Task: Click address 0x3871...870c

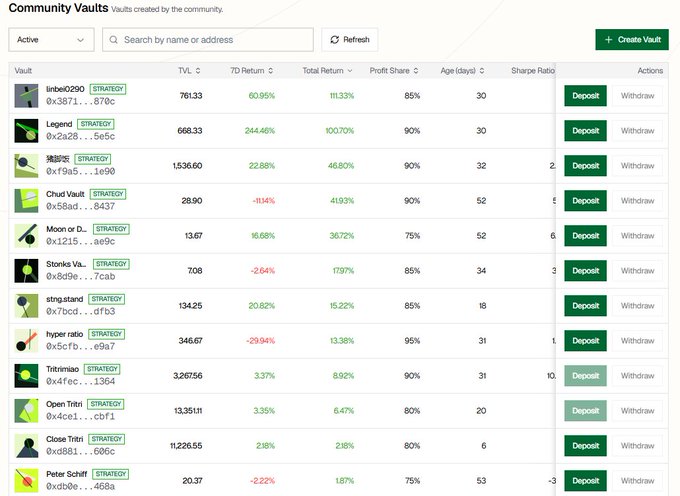Action: point(81,101)
